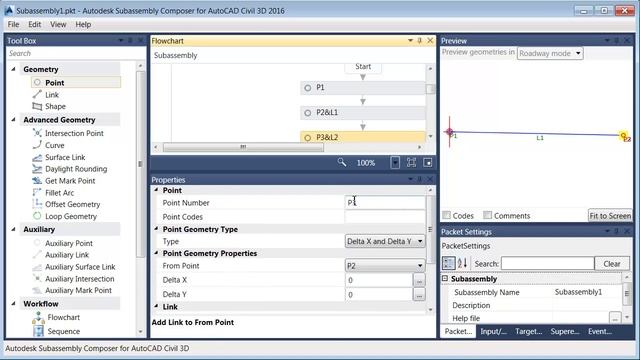Switch to the Event Viewer tab

pyautogui.click(x=600, y=331)
